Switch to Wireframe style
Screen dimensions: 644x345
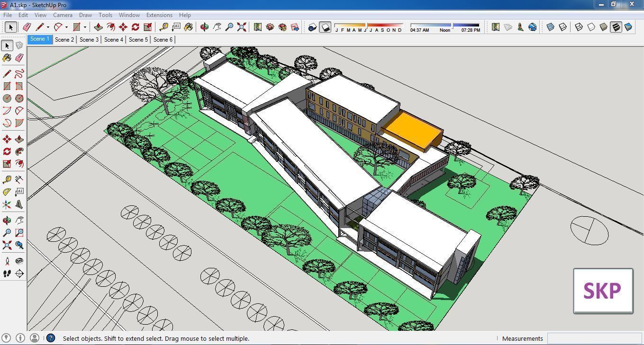point(579,27)
